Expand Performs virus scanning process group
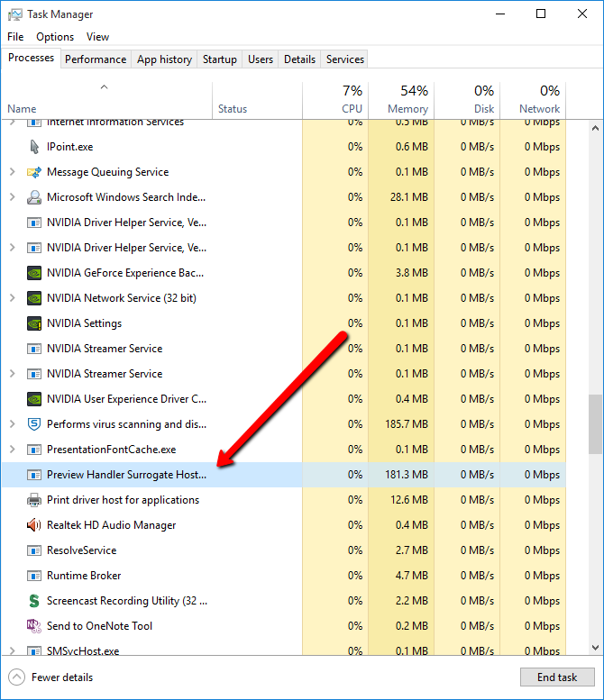The image size is (604, 700). point(13,424)
